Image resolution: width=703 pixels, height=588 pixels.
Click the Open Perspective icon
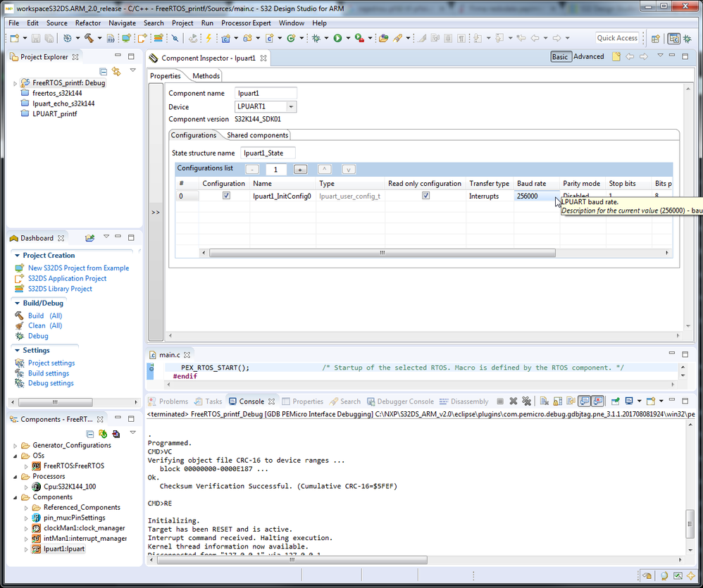coord(656,39)
